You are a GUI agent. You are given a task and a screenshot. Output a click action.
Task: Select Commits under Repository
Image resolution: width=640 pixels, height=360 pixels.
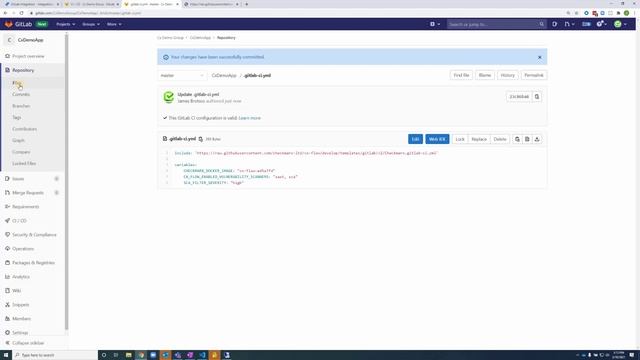(x=21, y=94)
